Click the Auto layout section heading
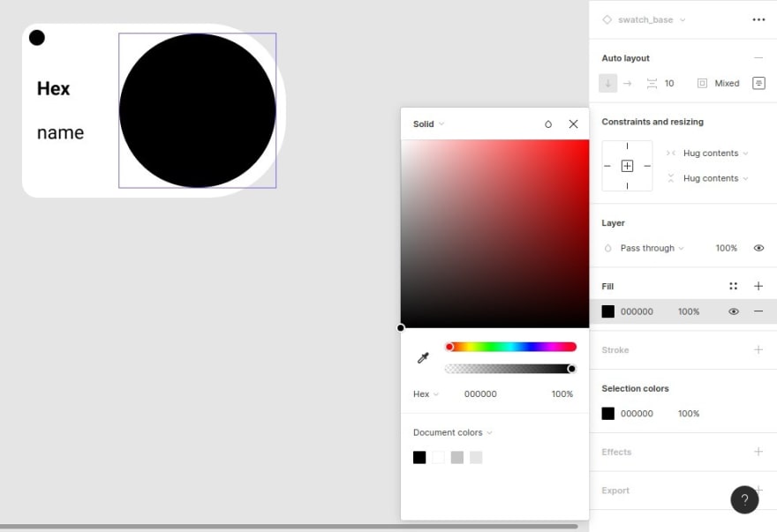 625,58
